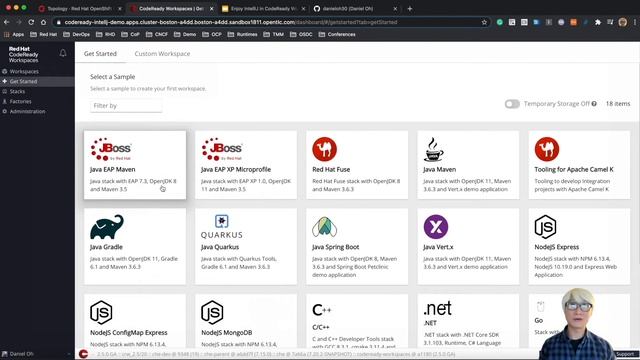The height and width of the screenshot is (360, 640).
Task: Open the browser profile avatar
Action: (623, 22)
